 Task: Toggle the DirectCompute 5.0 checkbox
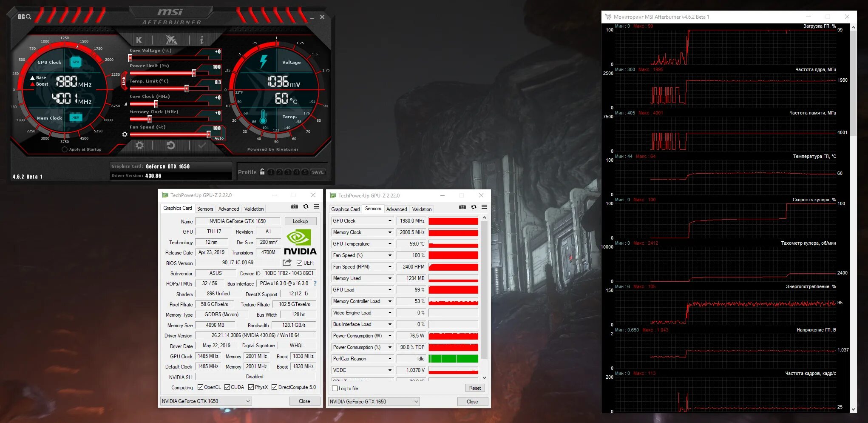pos(275,387)
